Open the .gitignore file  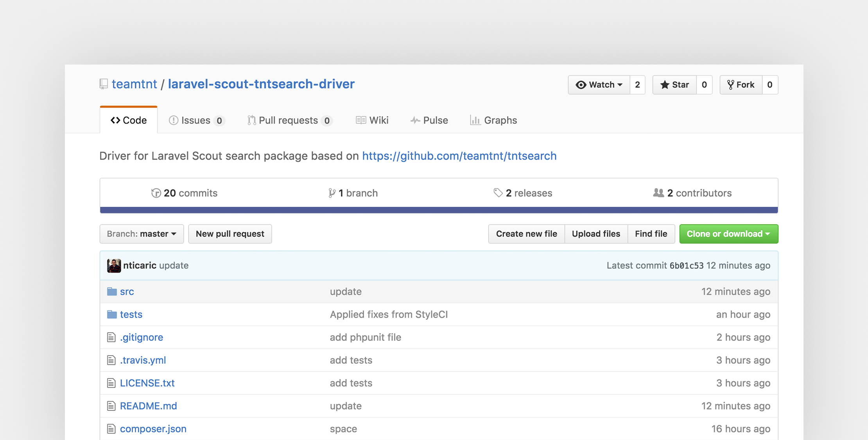(x=142, y=338)
